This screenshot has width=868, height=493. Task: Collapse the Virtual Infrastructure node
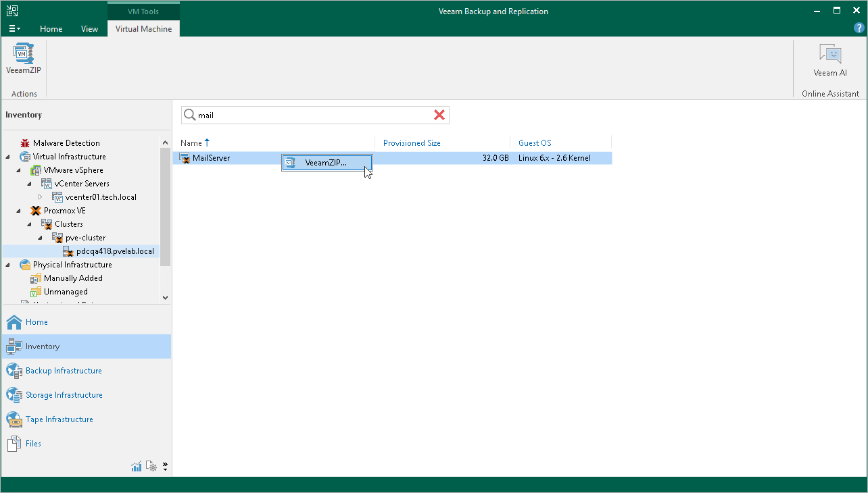(8, 157)
